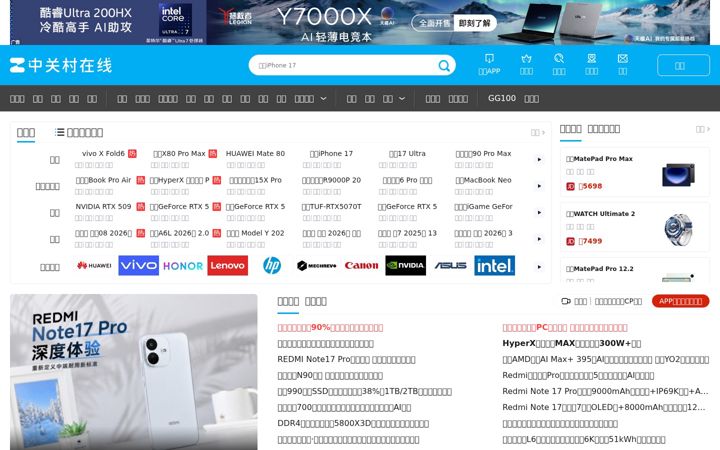Open the 17 Ultra product link
This screenshot has height=450, width=720.
(407, 153)
